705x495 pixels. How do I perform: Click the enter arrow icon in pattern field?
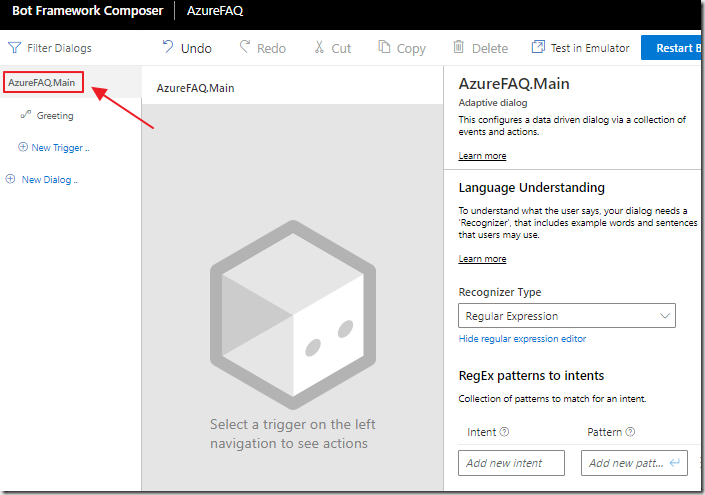674,462
